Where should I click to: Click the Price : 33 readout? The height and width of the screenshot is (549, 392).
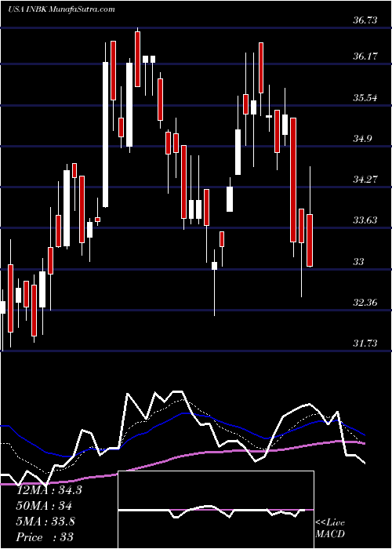45,537
